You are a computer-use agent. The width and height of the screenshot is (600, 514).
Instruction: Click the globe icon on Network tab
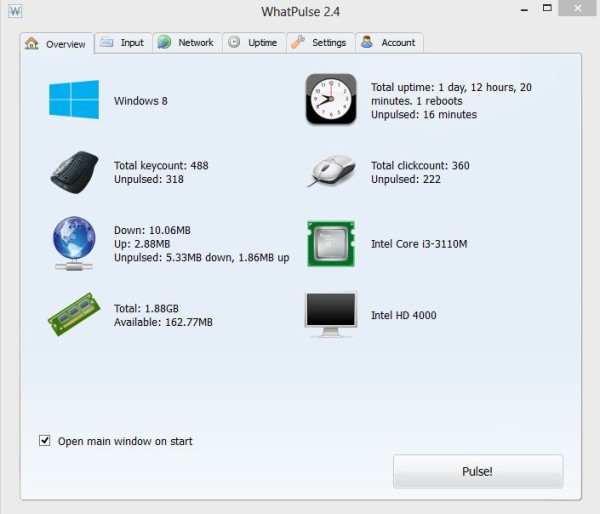coord(164,42)
